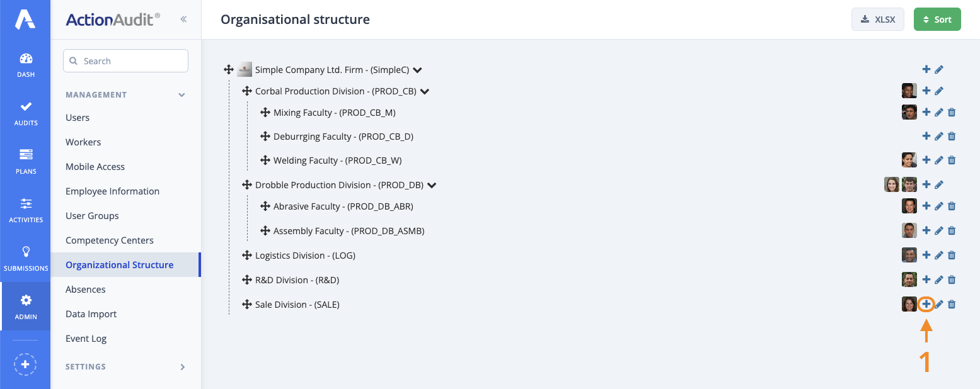Click the search input field
The width and height of the screenshot is (980, 389).
pos(125,60)
